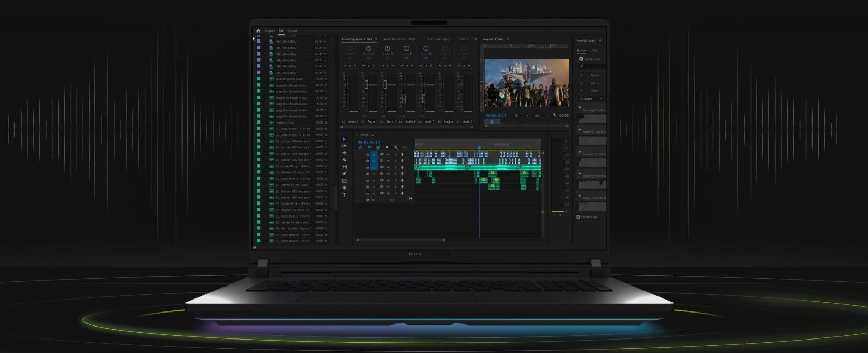
Task: Select the Type tool
Action: tap(344, 195)
